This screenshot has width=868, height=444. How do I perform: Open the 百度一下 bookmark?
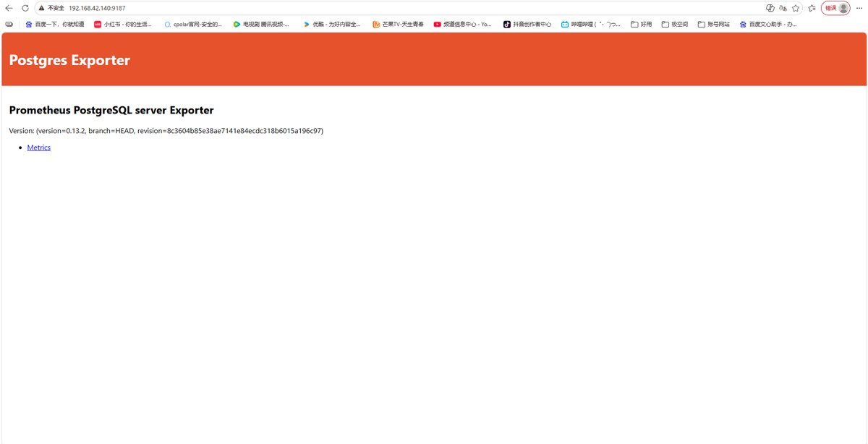point(55,24)
